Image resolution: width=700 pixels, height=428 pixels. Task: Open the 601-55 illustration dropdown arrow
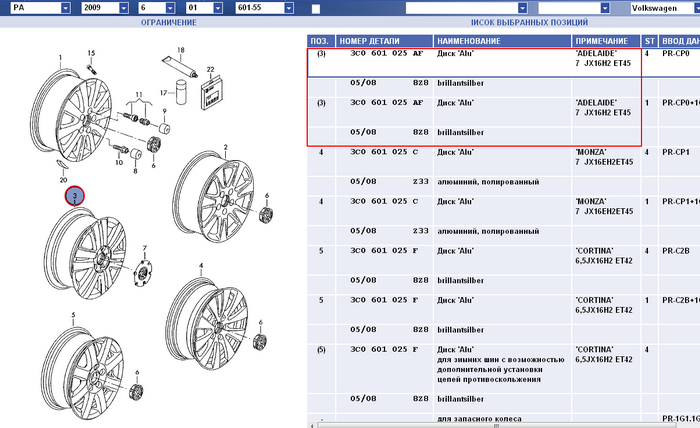(x=289, y=8)
